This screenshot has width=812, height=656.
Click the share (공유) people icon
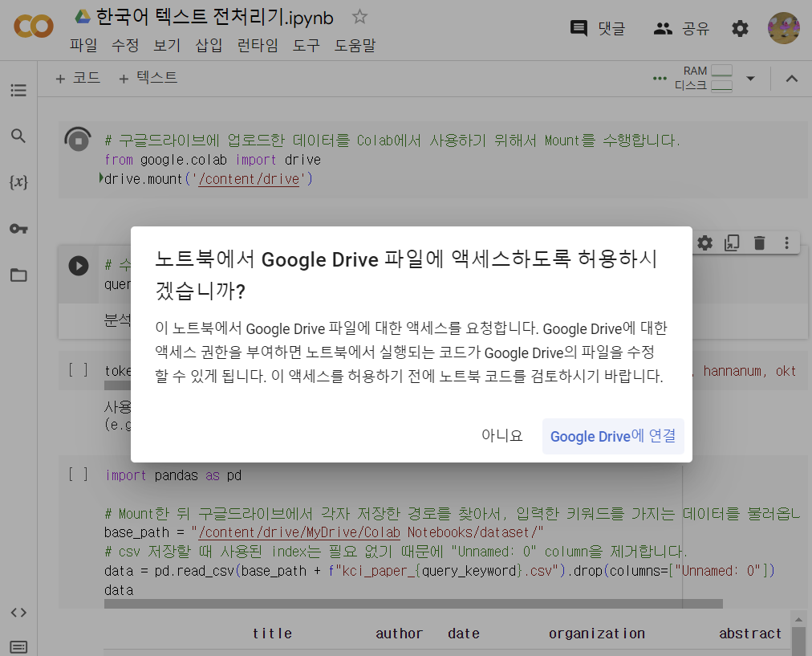pos(663,28)
